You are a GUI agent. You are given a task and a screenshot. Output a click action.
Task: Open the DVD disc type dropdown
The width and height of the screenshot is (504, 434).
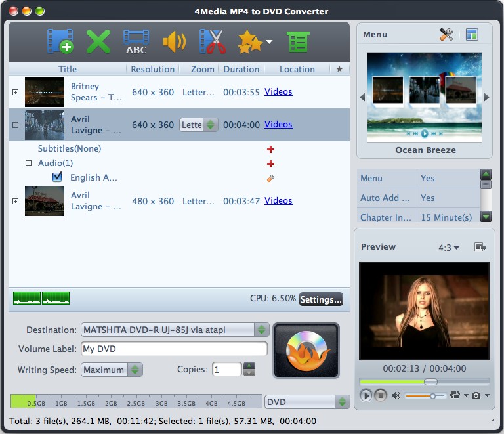[x=307, y=402]
